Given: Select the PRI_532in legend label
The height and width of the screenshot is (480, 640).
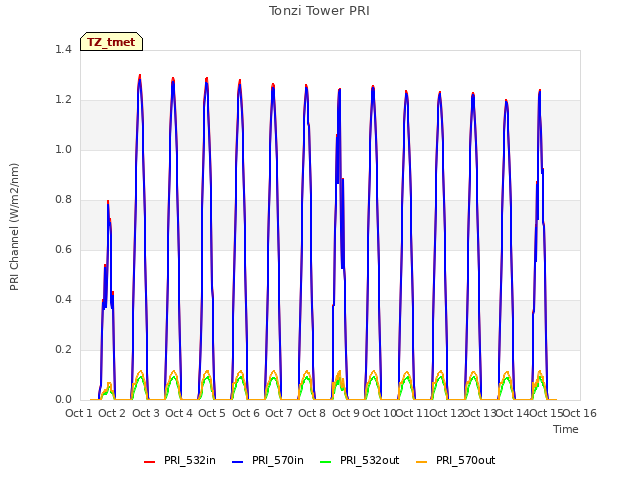Looking at the screenshot, I should pos(190,461).
